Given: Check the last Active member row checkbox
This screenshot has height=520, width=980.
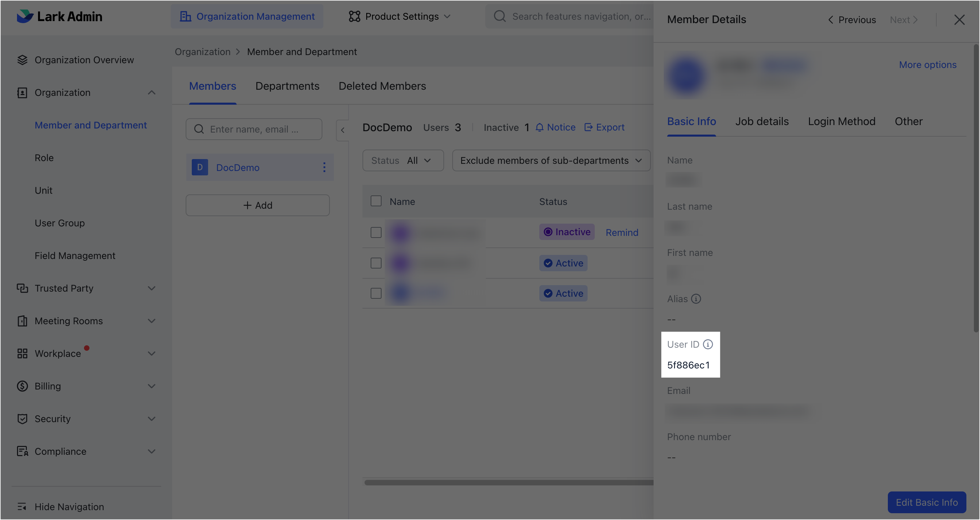Looking at the screenshot, I should coord(376,293).
